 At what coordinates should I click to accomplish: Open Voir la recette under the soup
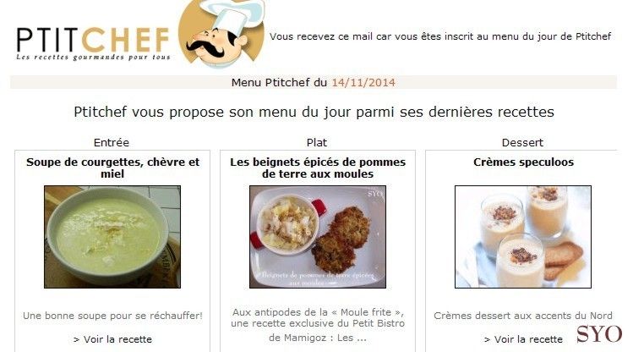112,339
